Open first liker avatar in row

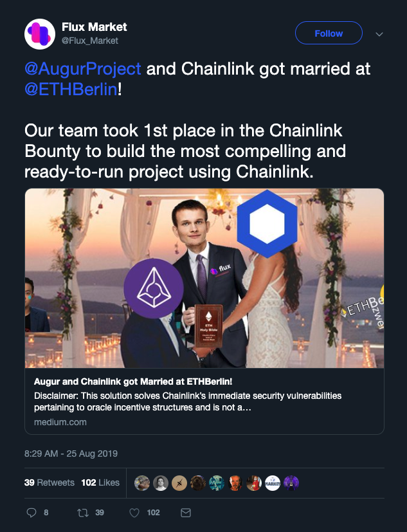[x=142, y=483]
